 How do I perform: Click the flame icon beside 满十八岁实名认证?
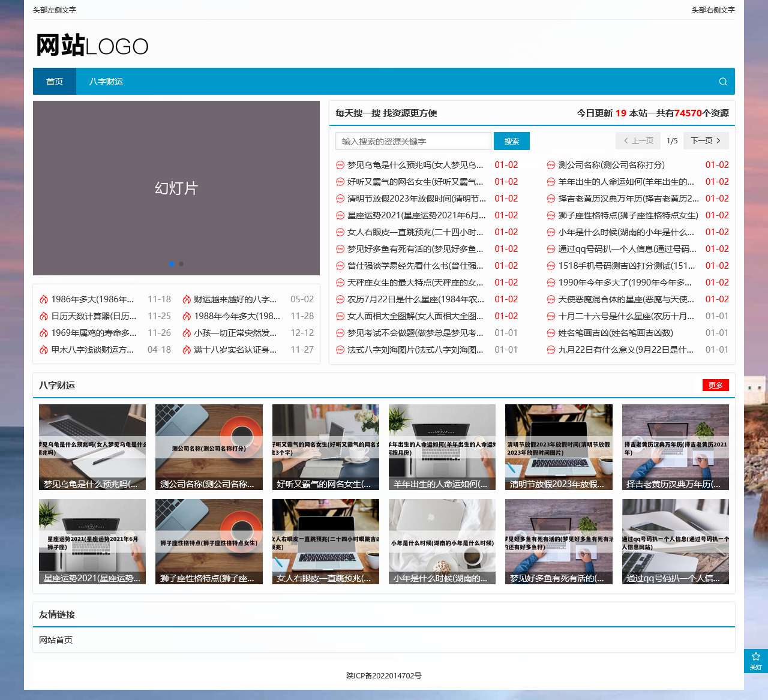pos(187,350)
